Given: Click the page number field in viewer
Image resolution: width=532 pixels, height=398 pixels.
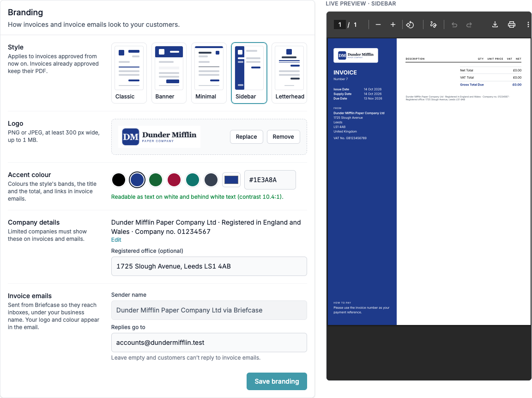Looking at the screenshot, I should [x=339, y=25].
